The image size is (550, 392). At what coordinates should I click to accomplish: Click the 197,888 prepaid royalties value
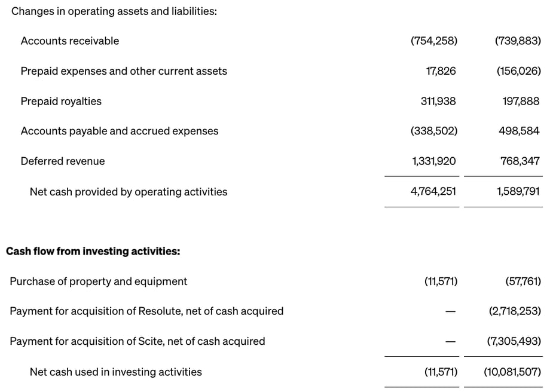pos(521,101)
